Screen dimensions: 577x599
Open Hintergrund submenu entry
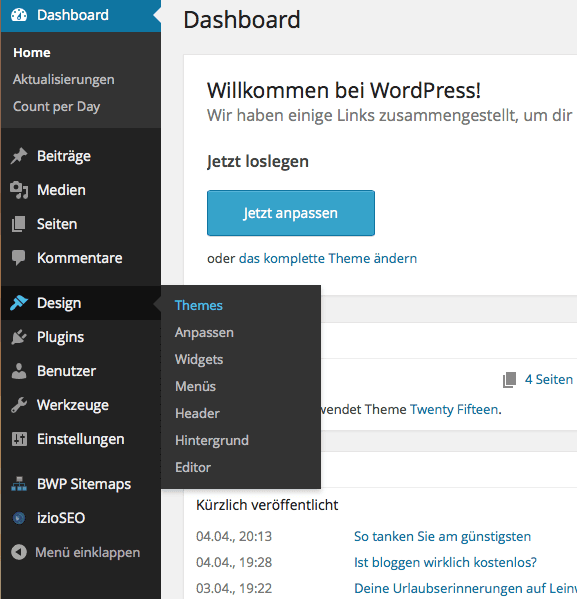point(212,440)
